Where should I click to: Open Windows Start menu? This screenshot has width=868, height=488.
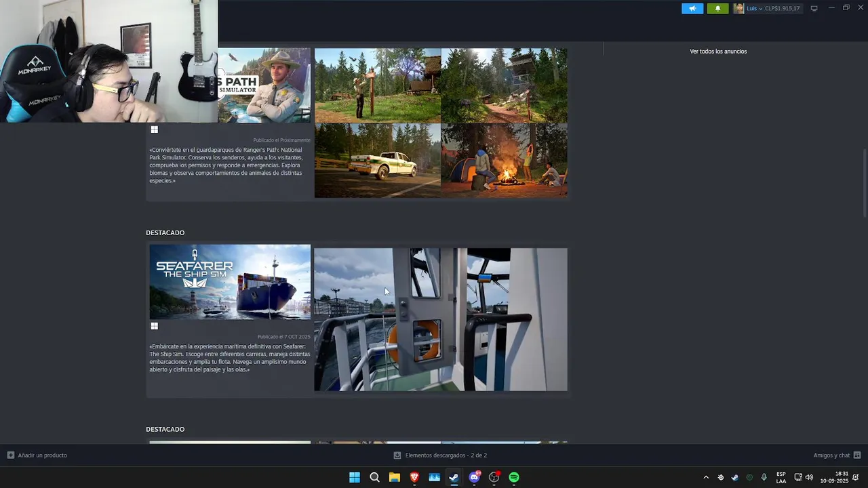pyautogui.click(x=355, y=477)
